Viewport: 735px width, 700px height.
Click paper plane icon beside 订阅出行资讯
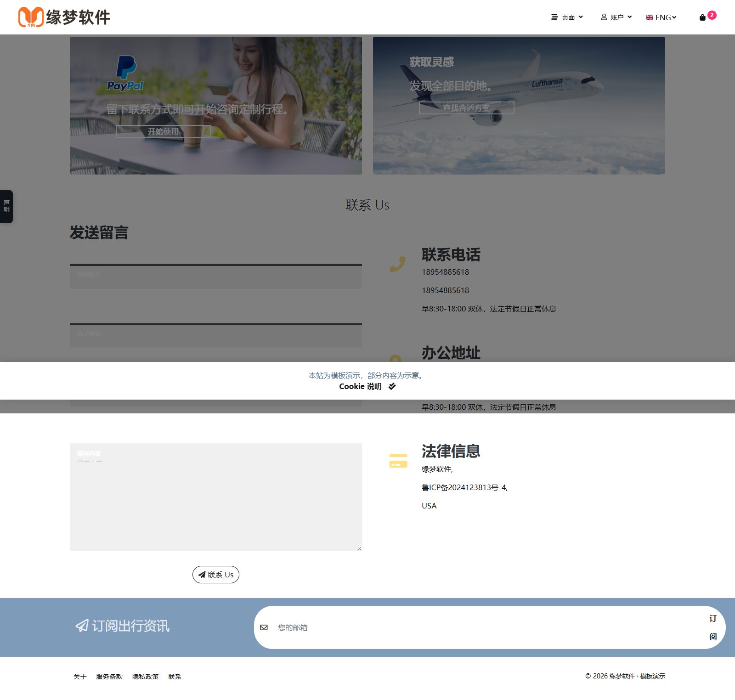[82, 626]
